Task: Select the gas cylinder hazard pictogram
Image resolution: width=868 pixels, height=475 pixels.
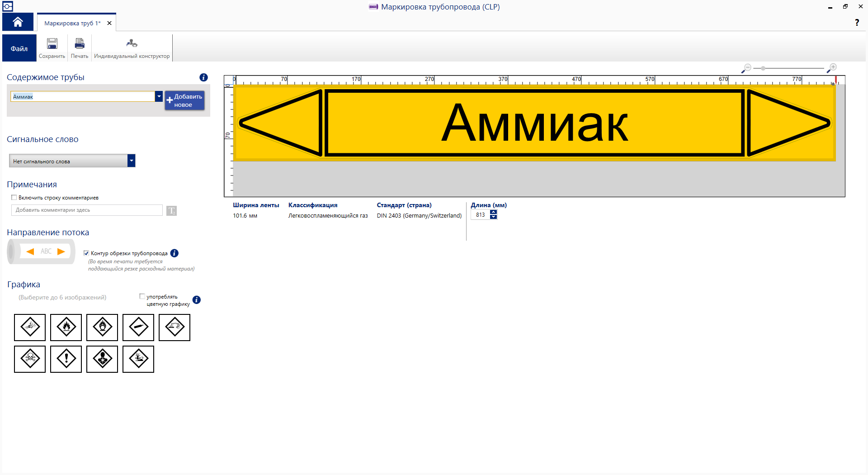Action: click(138, 328)
